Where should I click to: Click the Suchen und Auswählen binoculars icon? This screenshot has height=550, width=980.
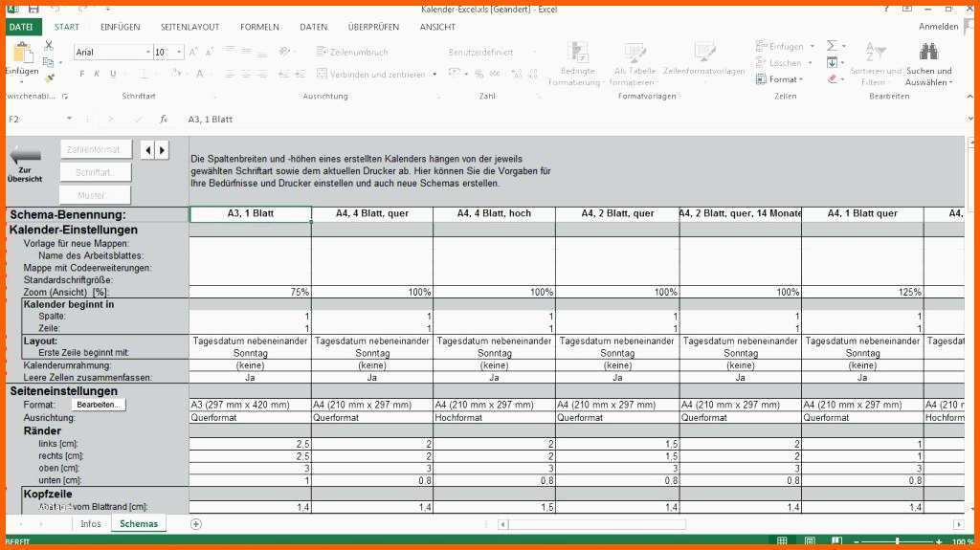(x=928, y=52)
